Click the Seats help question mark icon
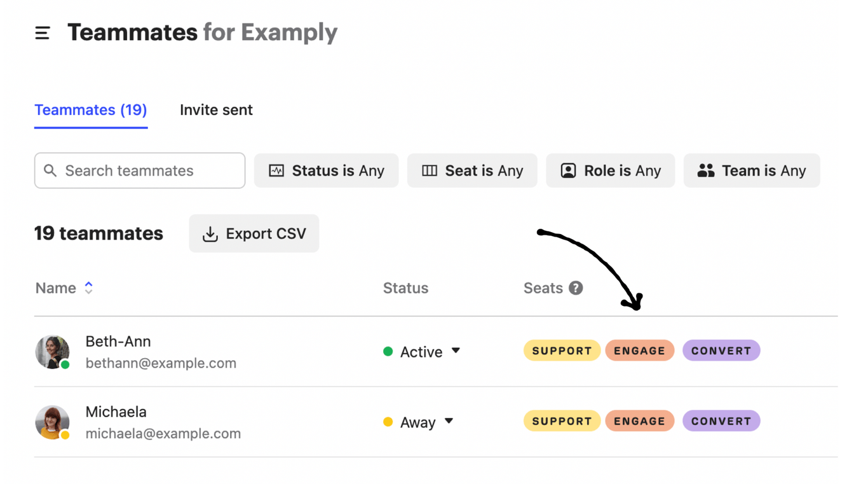The width and height of the screenshot is (868, 484). tap(576, 288)
